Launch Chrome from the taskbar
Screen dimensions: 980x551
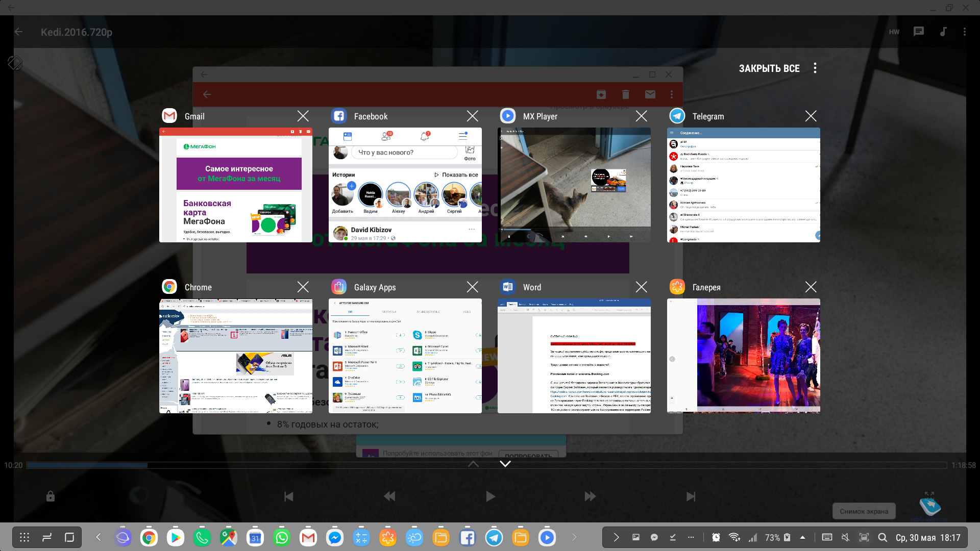(x=149, y=537)
